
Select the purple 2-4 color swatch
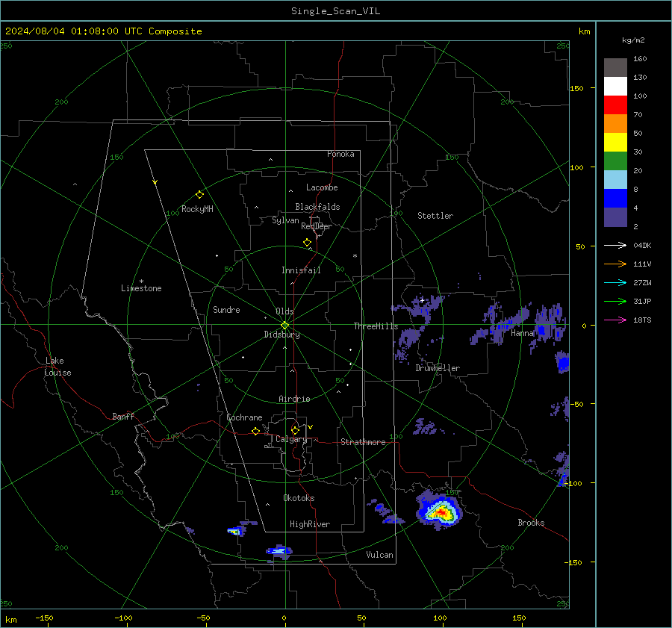[615, 217]
